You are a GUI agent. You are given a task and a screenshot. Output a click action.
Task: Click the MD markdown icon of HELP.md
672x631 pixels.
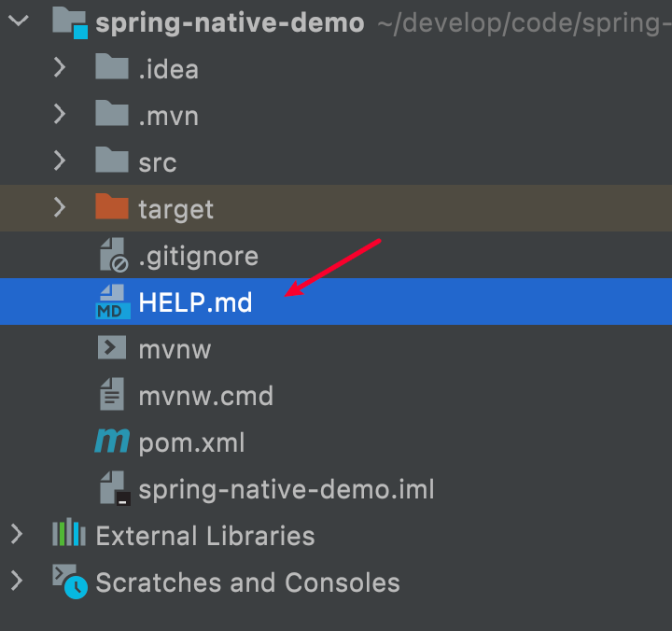(x=113, y=301)
